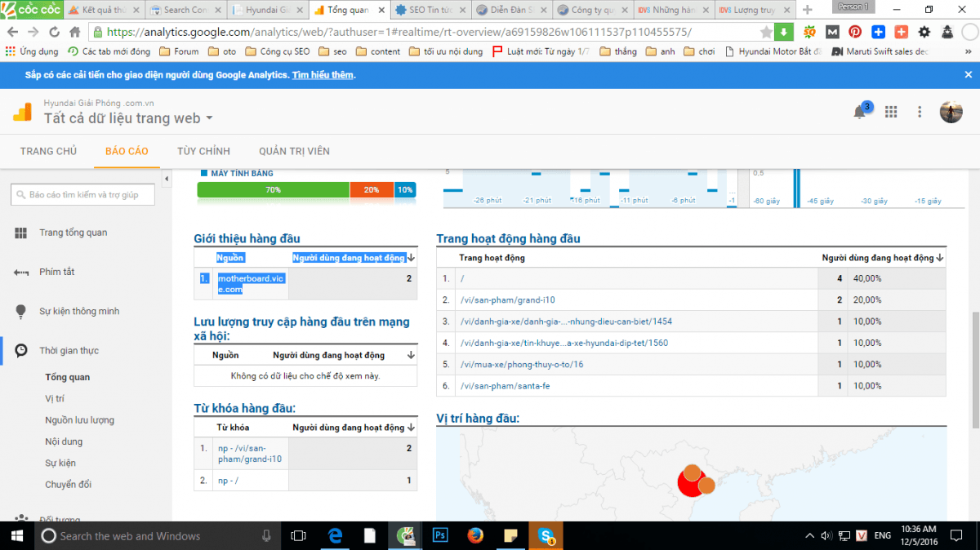Open /vi/san-pham/santa-fe active page link
This screenshot has height=550, width=980.
(x=505, y=385)
